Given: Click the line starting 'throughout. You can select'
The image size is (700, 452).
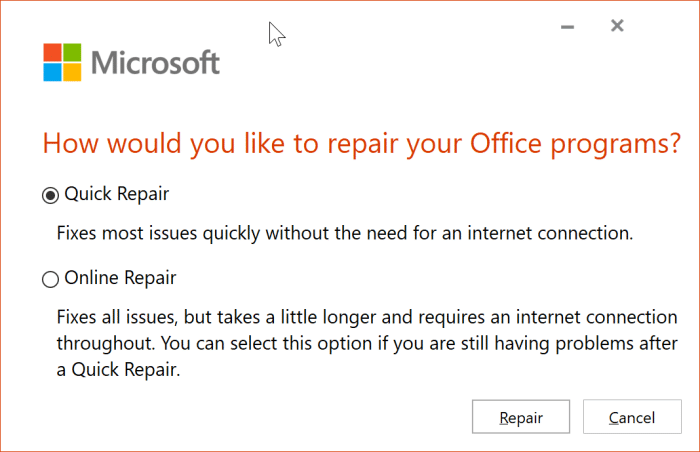Looking at the screenshot, I should (365, 343).
